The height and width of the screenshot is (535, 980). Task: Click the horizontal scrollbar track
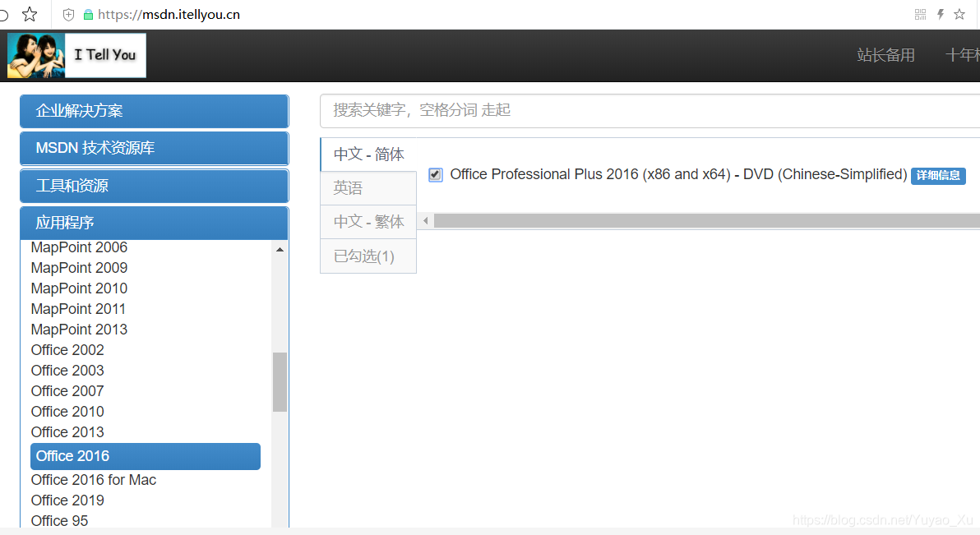pyautogui.click(x=707, y=220)
